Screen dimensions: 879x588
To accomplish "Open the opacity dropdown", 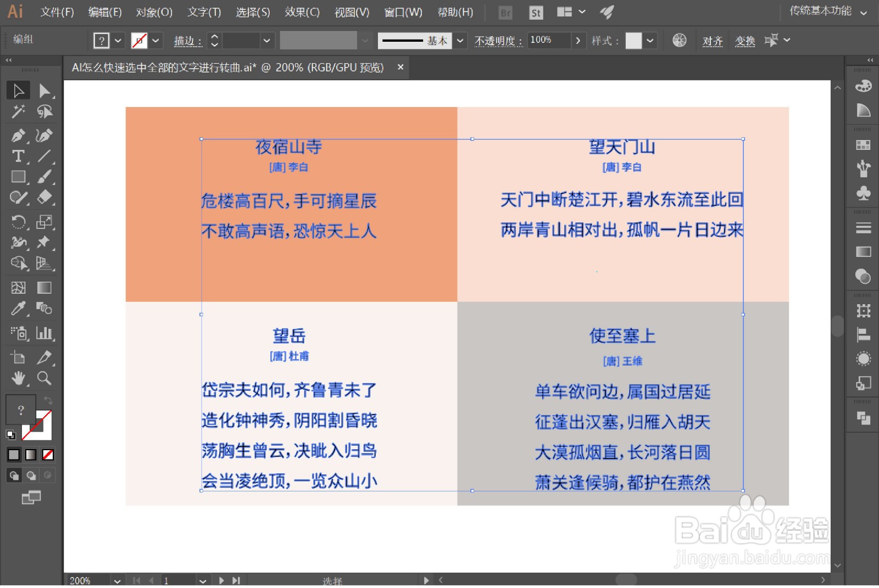I will [x=578, y=40].
